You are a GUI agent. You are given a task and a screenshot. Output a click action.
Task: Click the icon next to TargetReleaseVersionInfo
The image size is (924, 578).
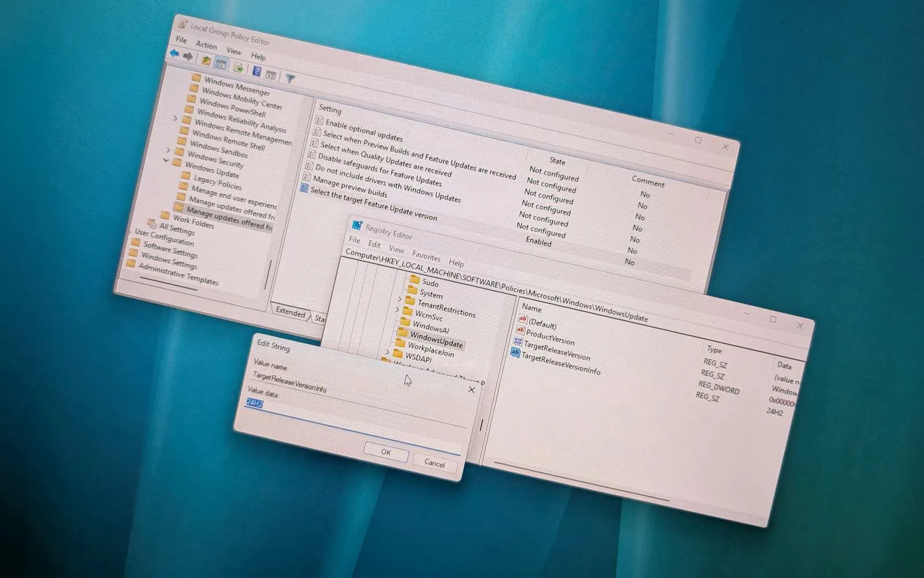pos(515,352)
